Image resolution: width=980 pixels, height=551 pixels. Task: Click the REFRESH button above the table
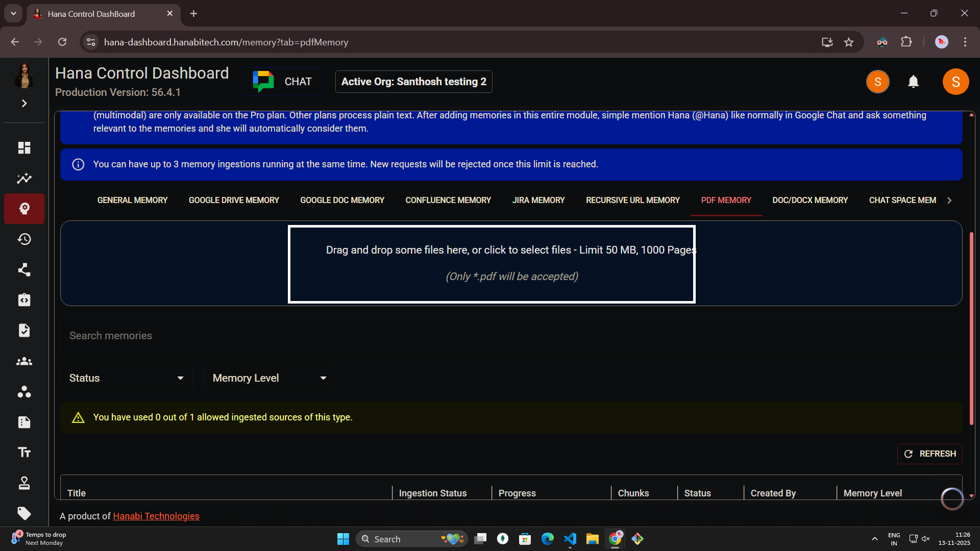tap(929, 454)
